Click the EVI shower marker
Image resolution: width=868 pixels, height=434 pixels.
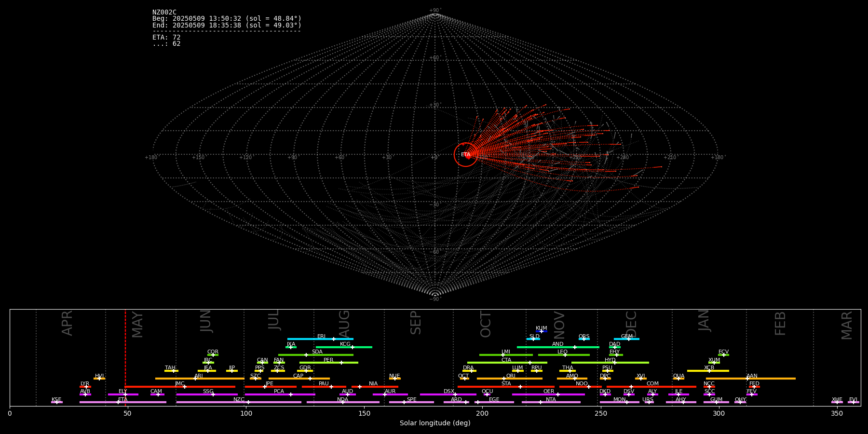pos(854,402)
